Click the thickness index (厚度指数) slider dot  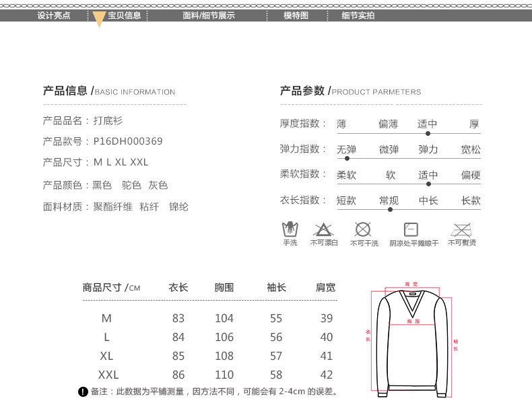click(x=428, y=134)
